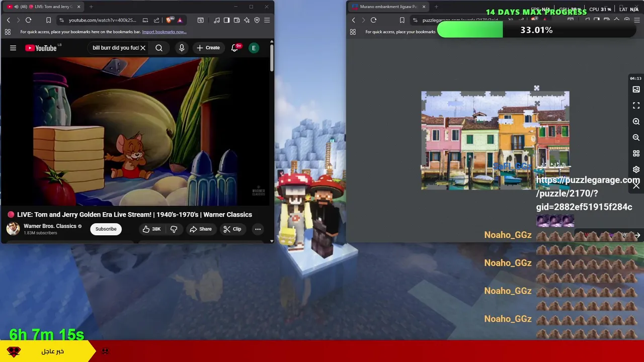Open site settings icon beside youtube.com URL
The width and height of the screenshot is (644, 362).
tap(61, 20)
